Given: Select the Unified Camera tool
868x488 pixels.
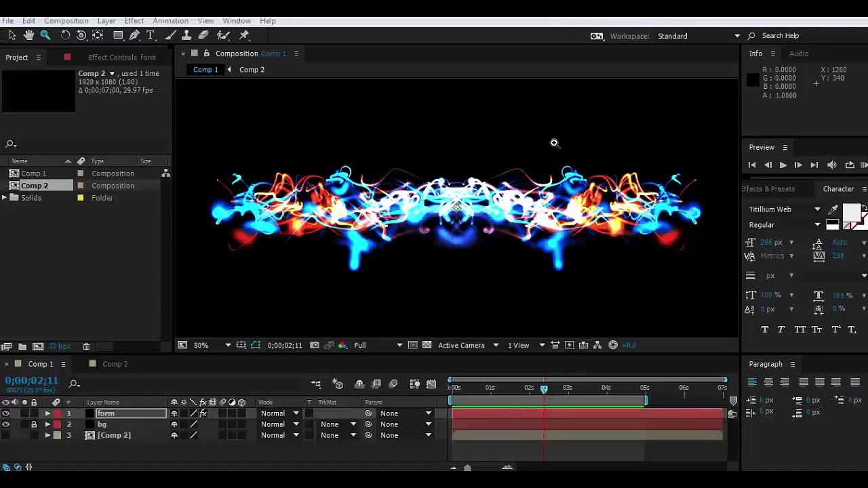Looking at the screenshot, I should (81, 35).
